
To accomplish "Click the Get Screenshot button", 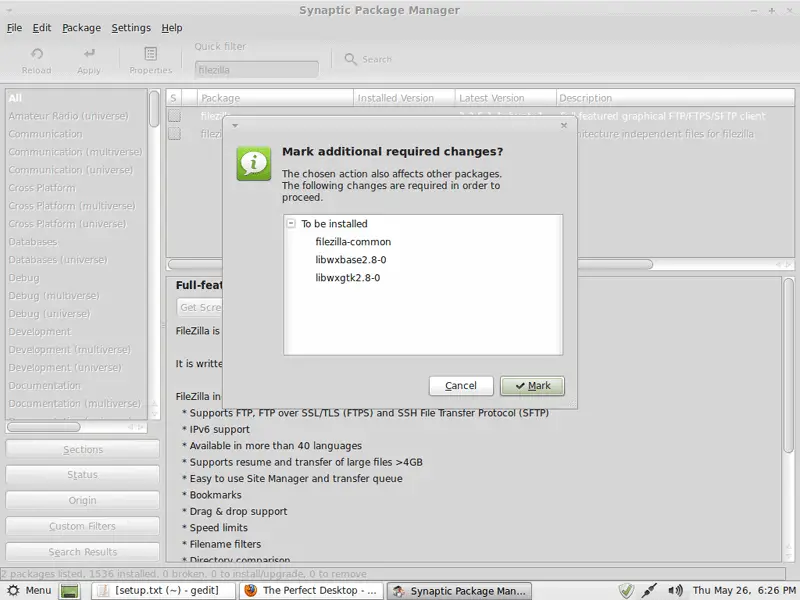I will [200, 307].
